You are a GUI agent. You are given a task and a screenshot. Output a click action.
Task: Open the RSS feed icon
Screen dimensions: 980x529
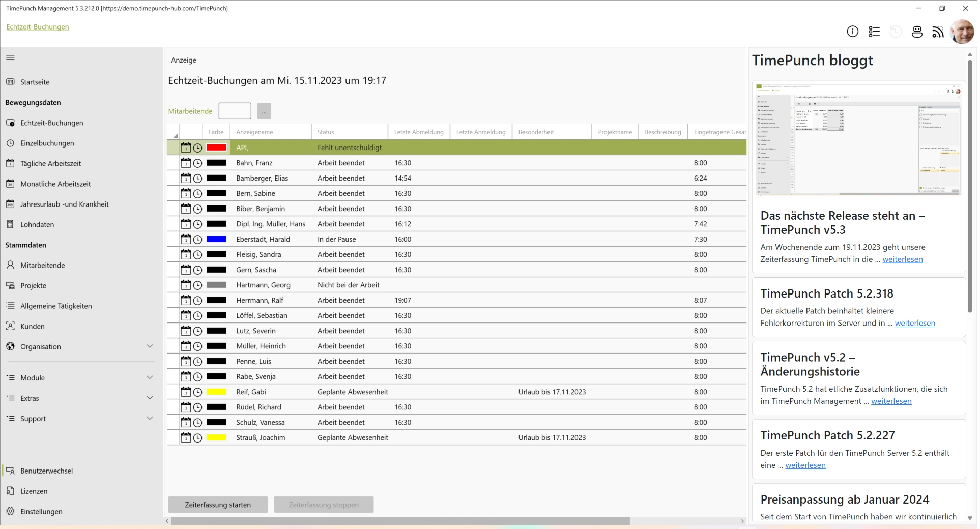coord(938,32)
